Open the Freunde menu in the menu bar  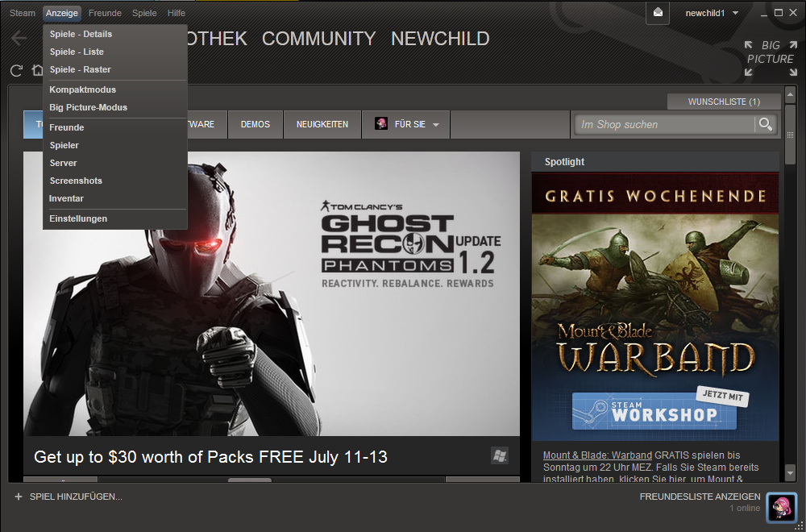click(105, 13)
